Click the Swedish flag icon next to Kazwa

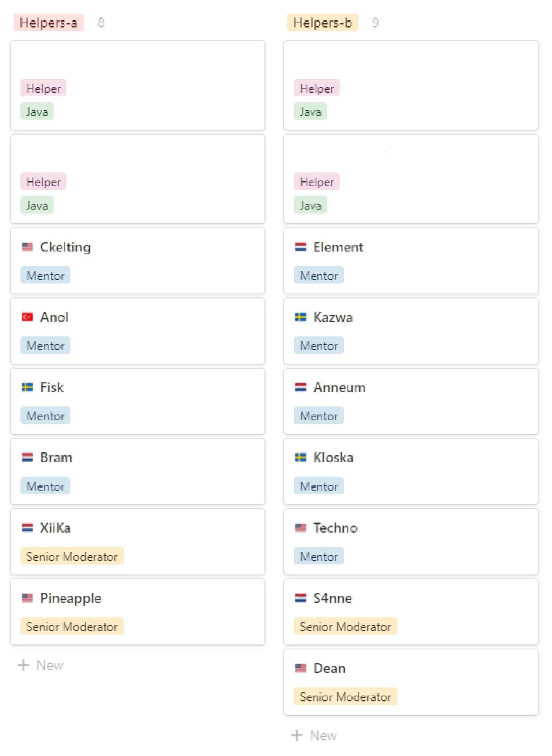301,317
